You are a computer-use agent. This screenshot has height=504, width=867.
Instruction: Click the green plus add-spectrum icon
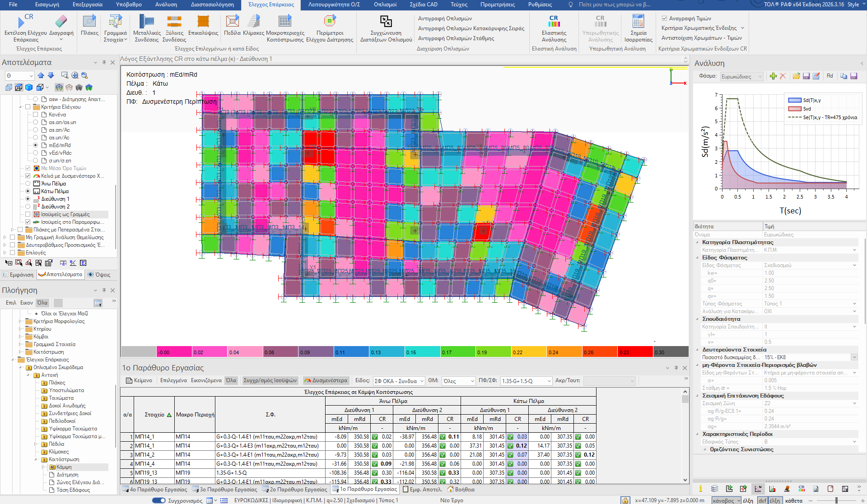773,76
